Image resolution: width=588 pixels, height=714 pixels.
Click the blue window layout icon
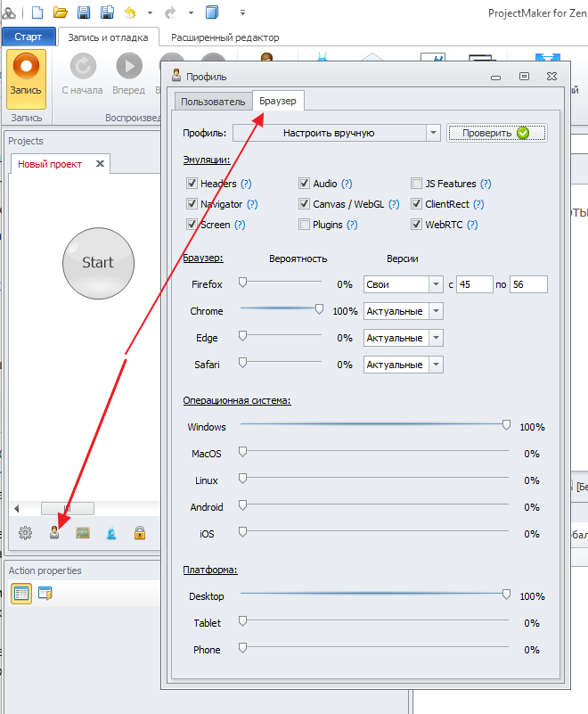tap(212, 12)
